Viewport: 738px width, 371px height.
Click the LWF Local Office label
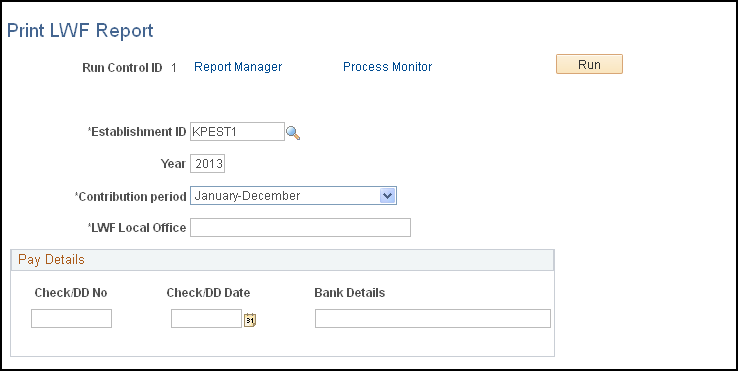137,228
